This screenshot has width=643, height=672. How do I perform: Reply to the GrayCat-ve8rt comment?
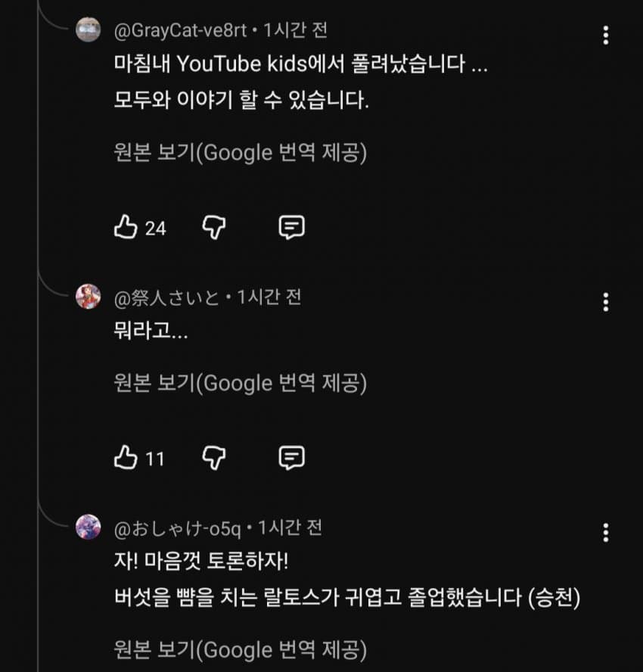pyautogui.click(x=291, y=227)
